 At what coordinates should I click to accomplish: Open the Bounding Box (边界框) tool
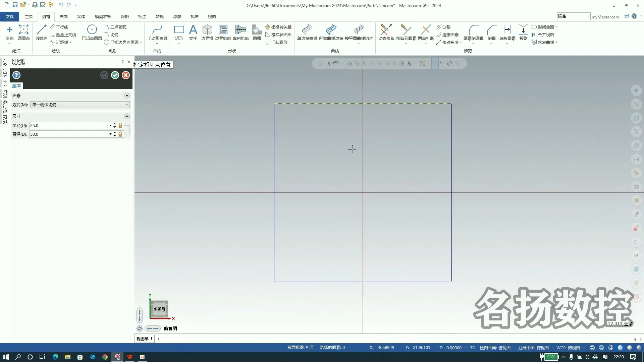coord(207,33)
